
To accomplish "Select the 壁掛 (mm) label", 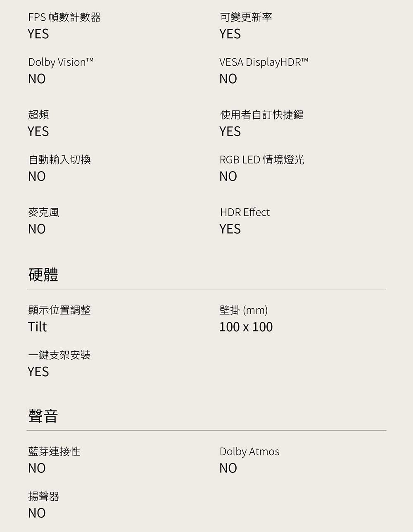I will click(244, 310).
